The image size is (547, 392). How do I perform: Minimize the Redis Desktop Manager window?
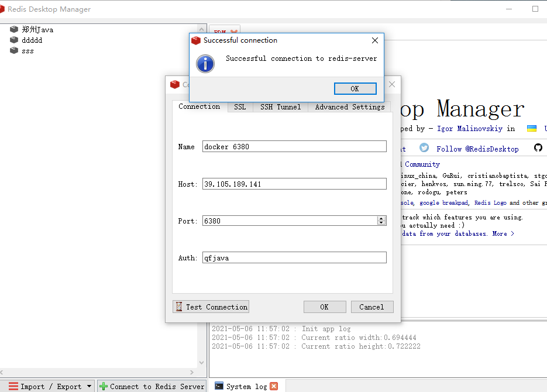[x=509, y=9]
